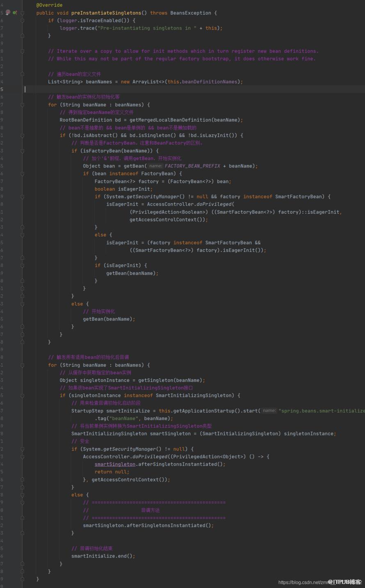This screenshot has width=365, height=588.
Task: Click the "boolean isEagerInit;" declaration
Action: tap(123, 189)
